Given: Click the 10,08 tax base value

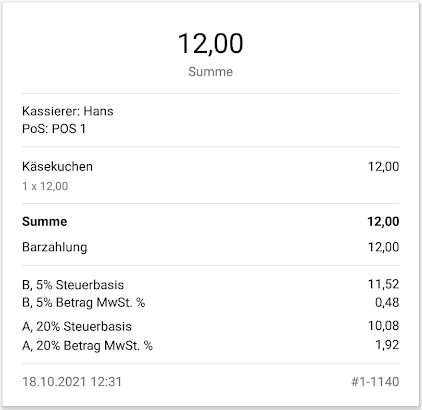Looking at the screenshot, I should (x=383, y=326).
